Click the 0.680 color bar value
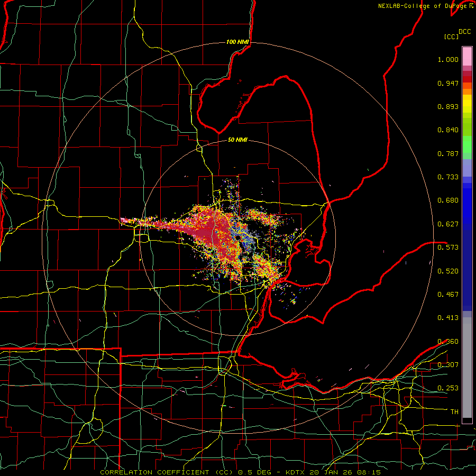476x476 pixels. 448,200
